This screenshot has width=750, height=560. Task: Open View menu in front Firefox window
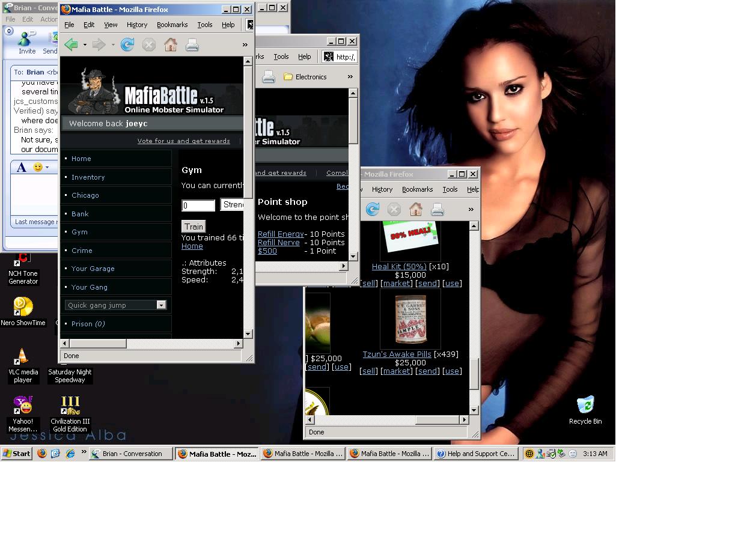pos(111,25)
